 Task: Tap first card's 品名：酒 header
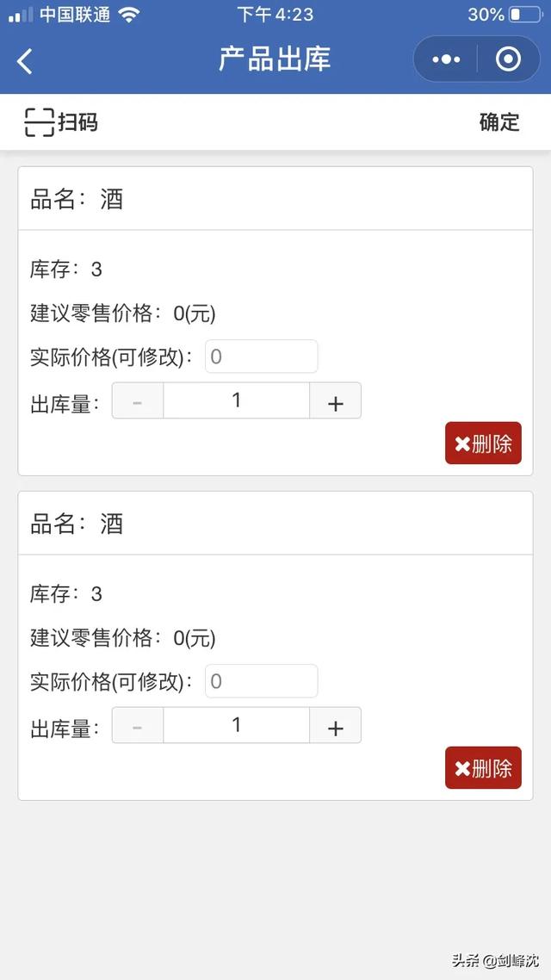tap(77, 199)
